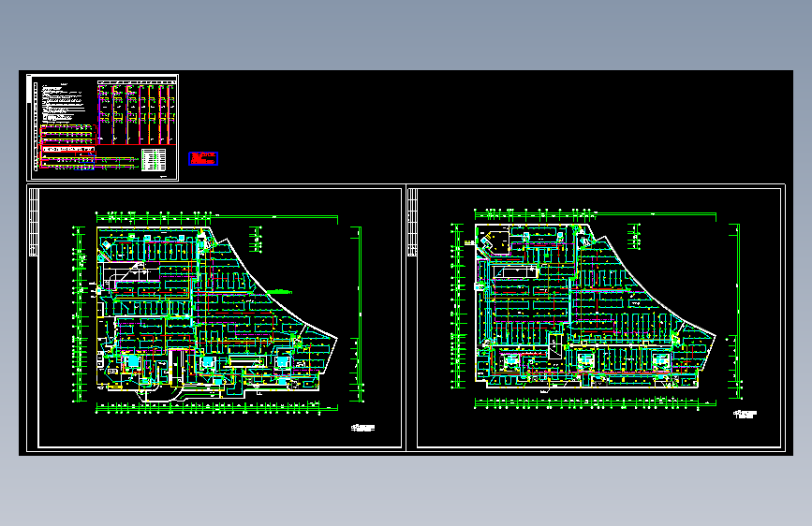Select the left floor plan drawing

pyautogui.click(x=217, y=314)
